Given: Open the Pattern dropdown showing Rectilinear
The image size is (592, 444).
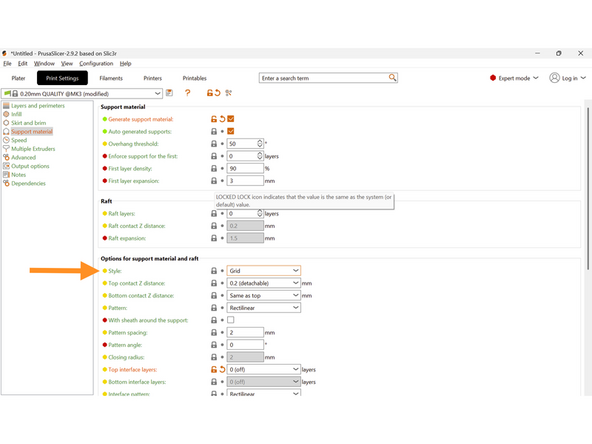Looking at the screenshot, I should point(264,308).
